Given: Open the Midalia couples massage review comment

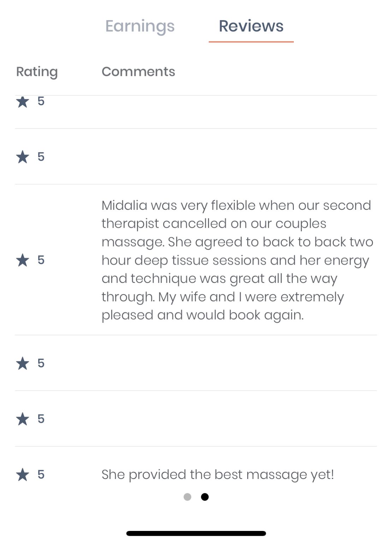Looking at the screenshot, I should point(237,260).
